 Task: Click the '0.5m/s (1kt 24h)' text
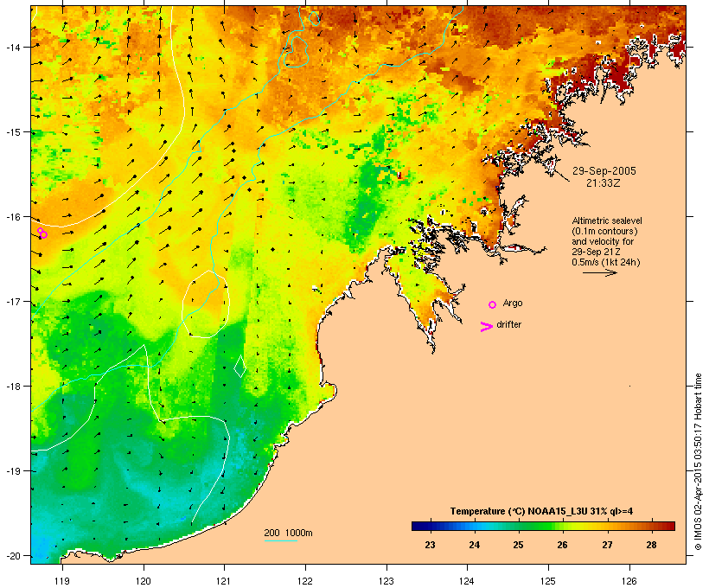(606, 262)
